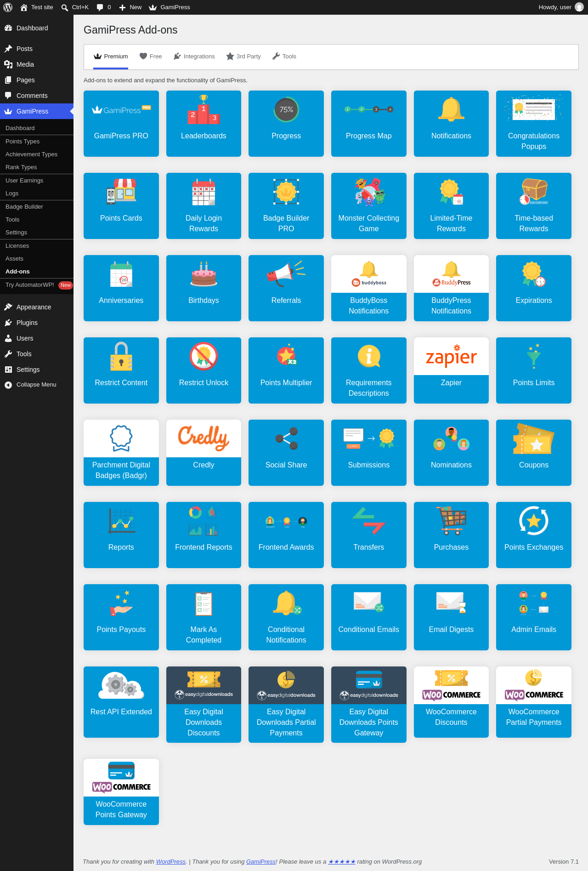
Task: Open the Integrations tab
Action: tap(194, 57)
